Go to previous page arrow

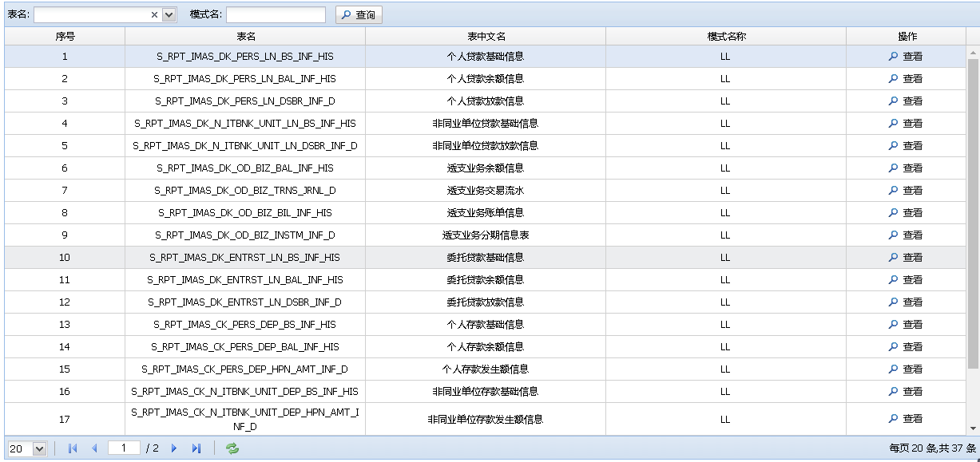(94, 449)
